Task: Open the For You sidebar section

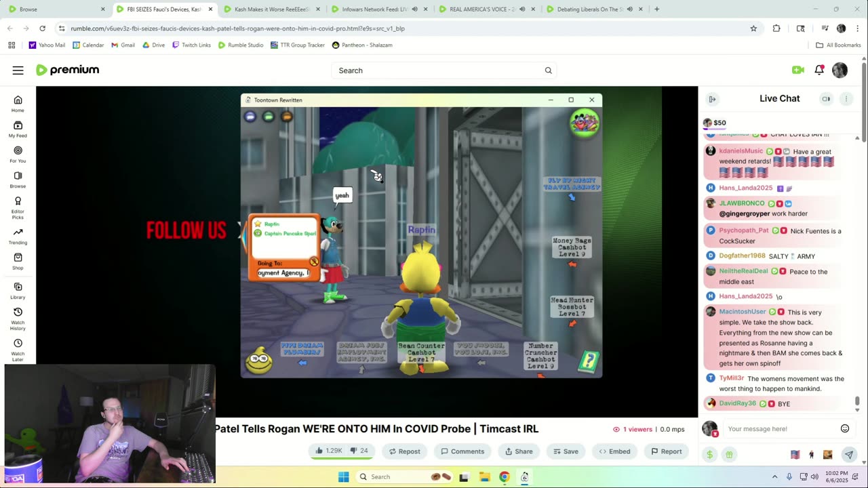Action: 18,154
